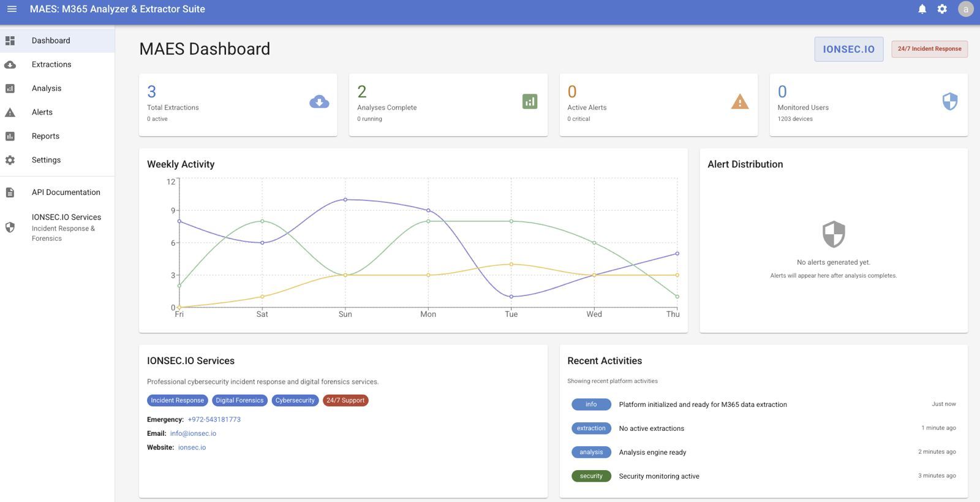Click the IONSEC.IO Services shield icon

coord(10,227)
